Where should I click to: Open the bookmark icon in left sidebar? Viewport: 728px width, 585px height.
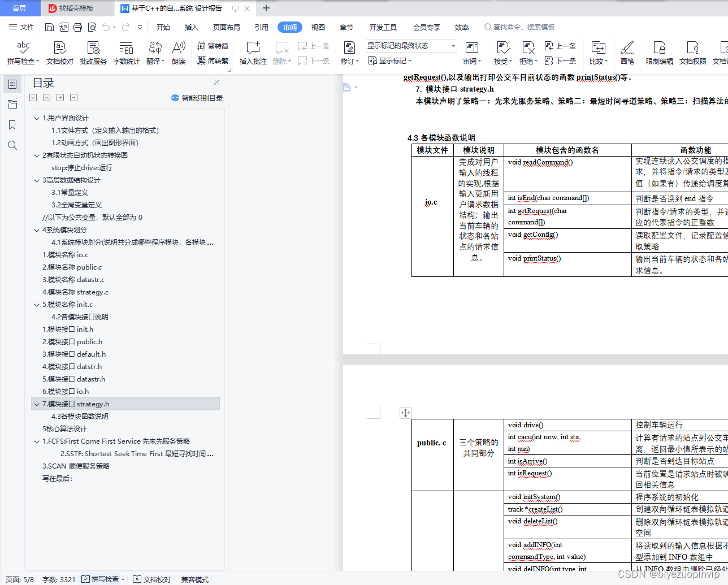pos(12,125)
